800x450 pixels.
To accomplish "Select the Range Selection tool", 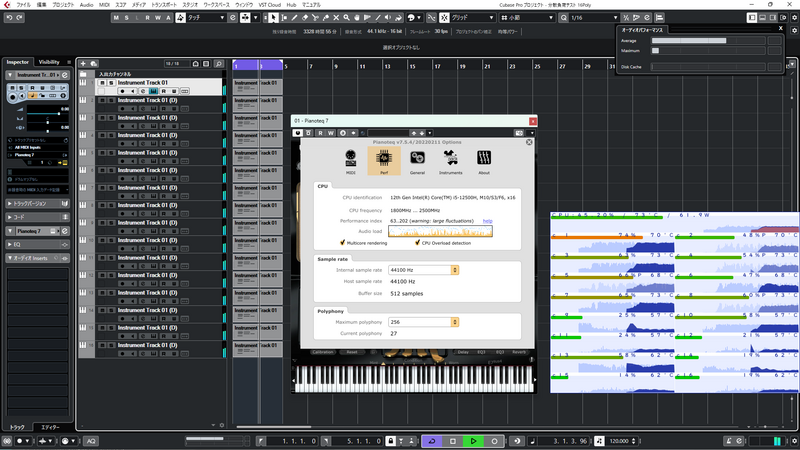I will coord(284,18).
